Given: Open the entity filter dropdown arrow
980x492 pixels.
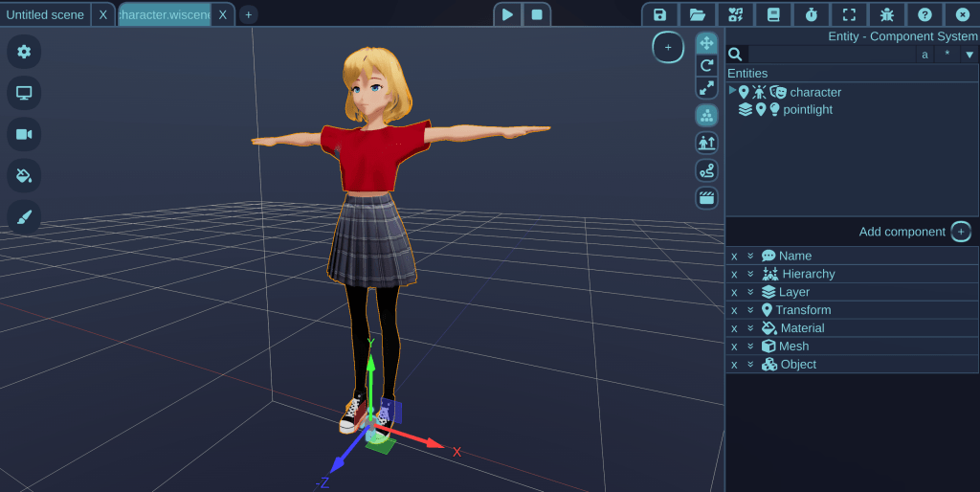Looking at the screenshot, I should 969,55.
